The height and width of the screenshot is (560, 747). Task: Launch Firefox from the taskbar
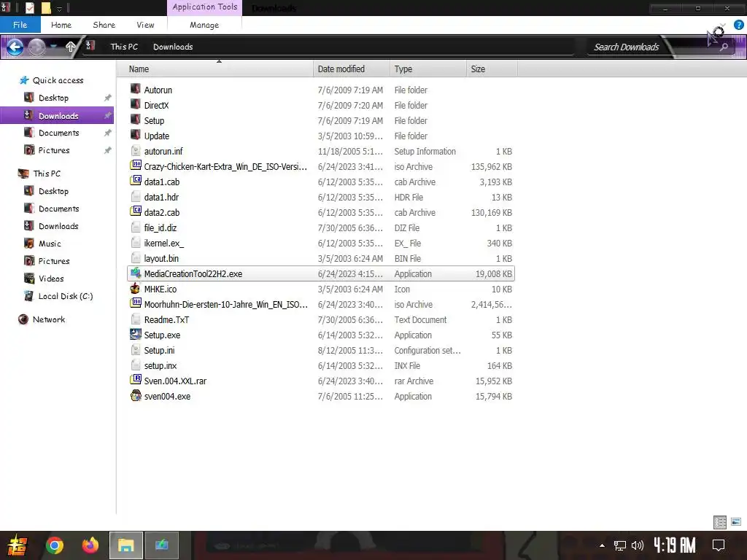pyautogui.click(x=90, y=545)
